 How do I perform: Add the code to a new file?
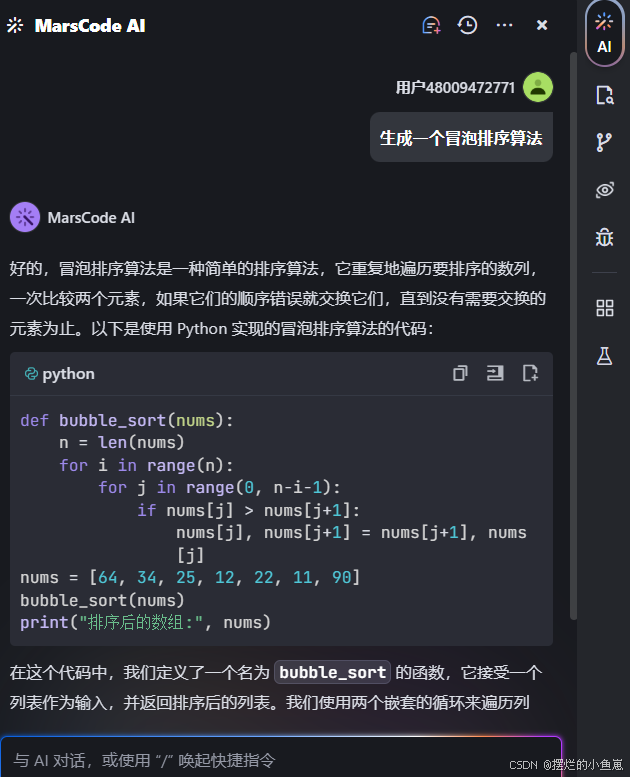530,373
